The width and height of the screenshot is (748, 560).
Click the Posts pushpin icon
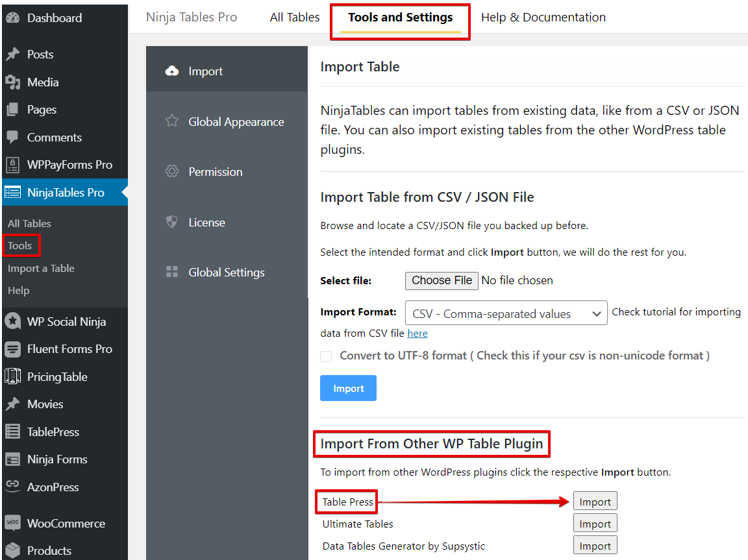(x=13, y=55)
